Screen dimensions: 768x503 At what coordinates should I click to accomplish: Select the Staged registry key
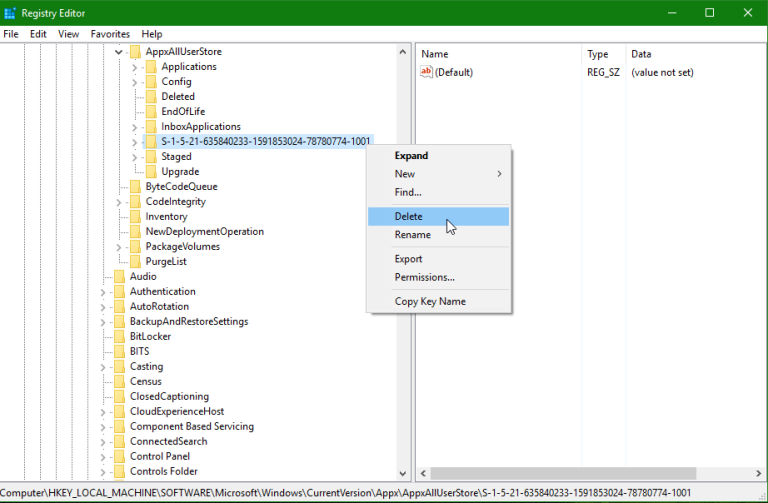coord(176,157)
